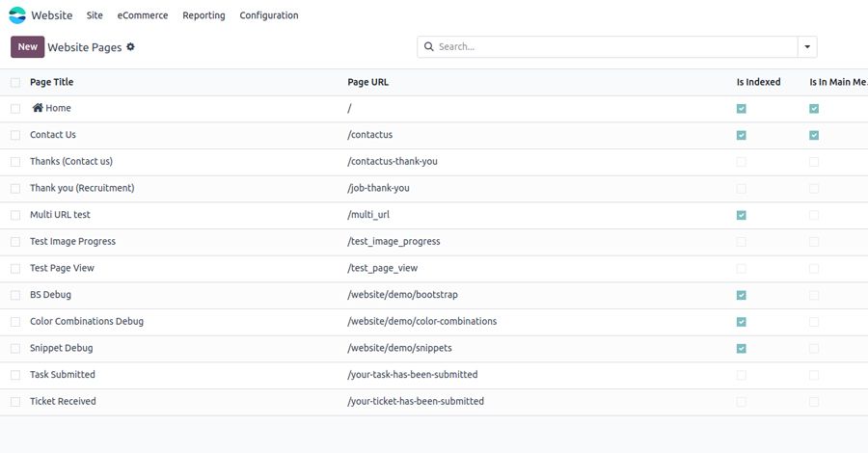Open the gear actions icon beside Website Pages
The height and width of the screenshot is (453, 868).
tap(131, 46)
